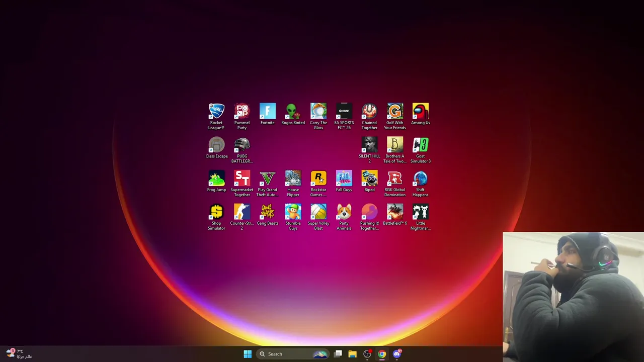Open the Biped game shortcut

pyautogui.click(x=369, y=178)
